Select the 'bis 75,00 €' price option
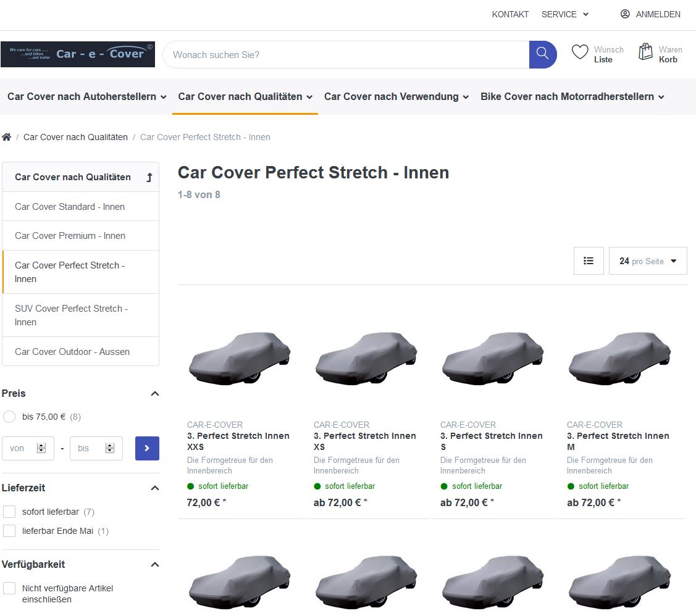This screenshot has width=696, height=616. [x=9, y=417]
